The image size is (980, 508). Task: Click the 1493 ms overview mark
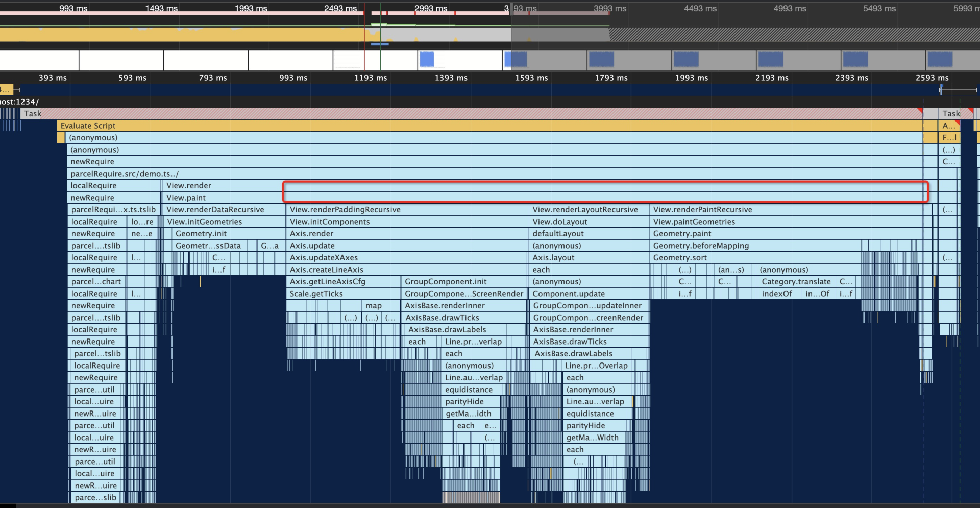161,8
